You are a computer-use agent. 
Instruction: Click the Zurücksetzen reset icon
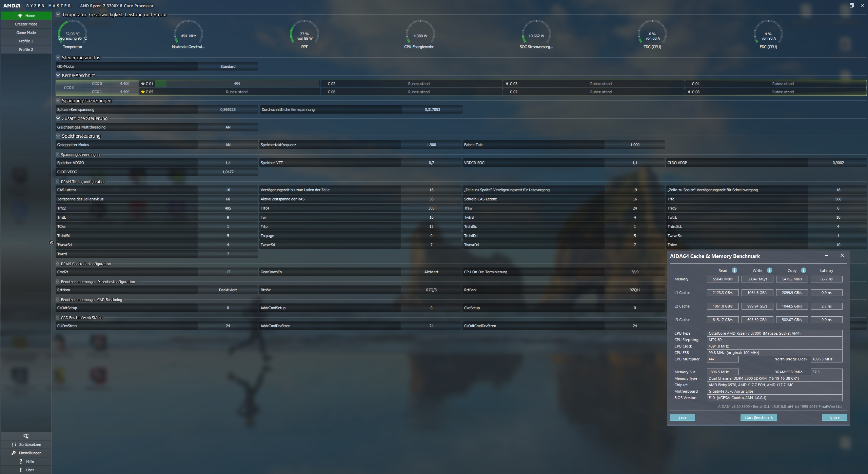14,445
